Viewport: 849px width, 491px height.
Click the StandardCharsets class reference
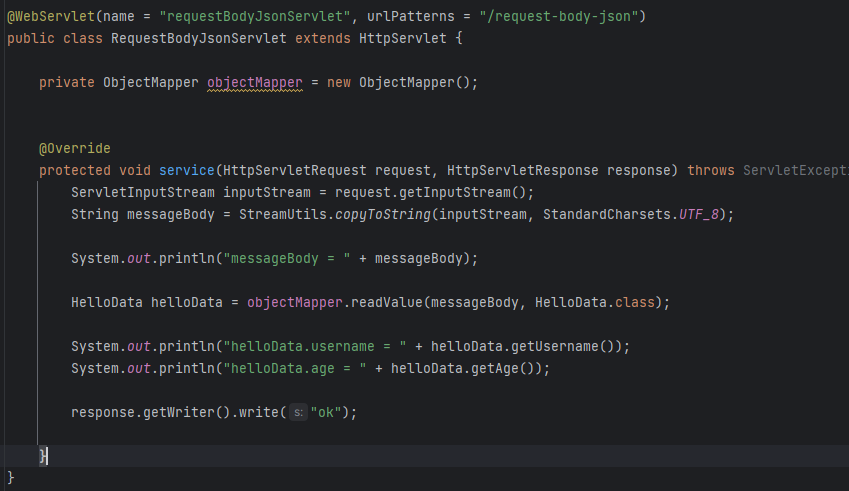607,215
